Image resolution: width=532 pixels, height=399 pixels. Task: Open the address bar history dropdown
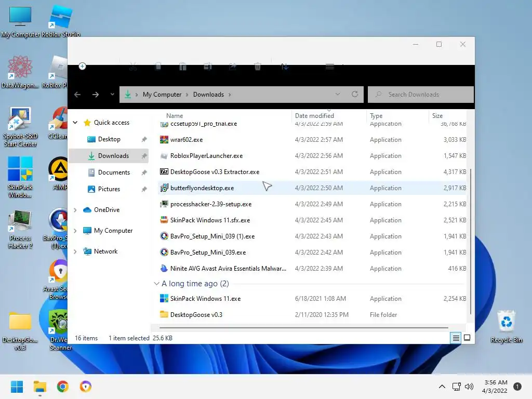(338, 95)
